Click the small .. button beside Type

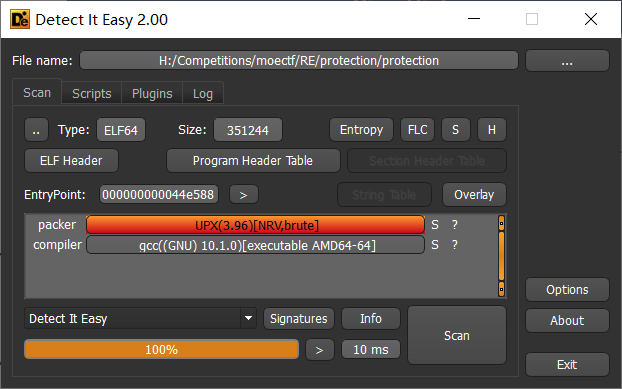(x=36, y=130)
